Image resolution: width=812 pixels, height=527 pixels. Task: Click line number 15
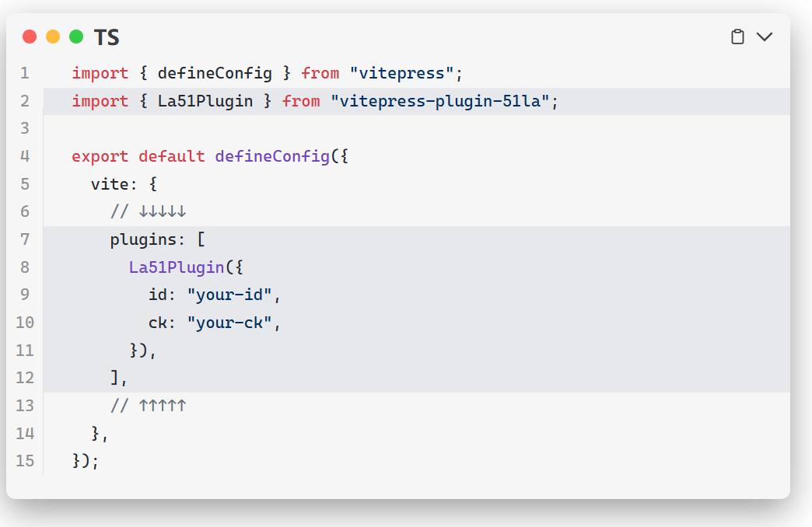pos(25,460)
